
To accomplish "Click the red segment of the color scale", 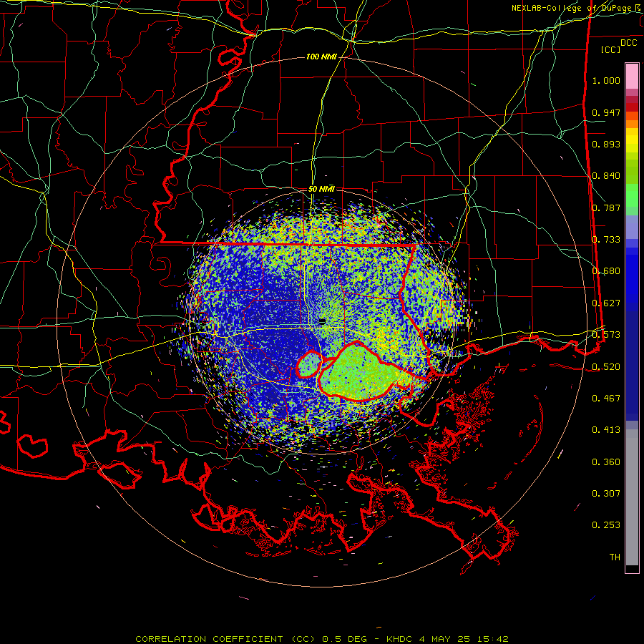I will click(632, 107).
